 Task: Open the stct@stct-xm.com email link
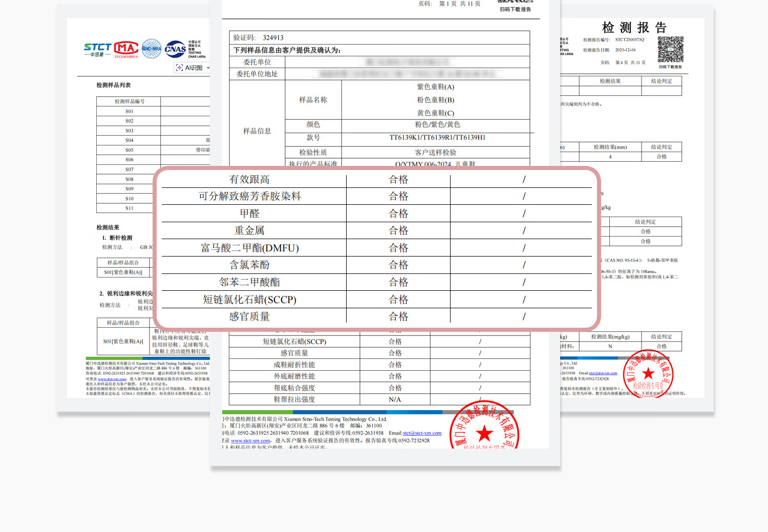pos(422,433)
